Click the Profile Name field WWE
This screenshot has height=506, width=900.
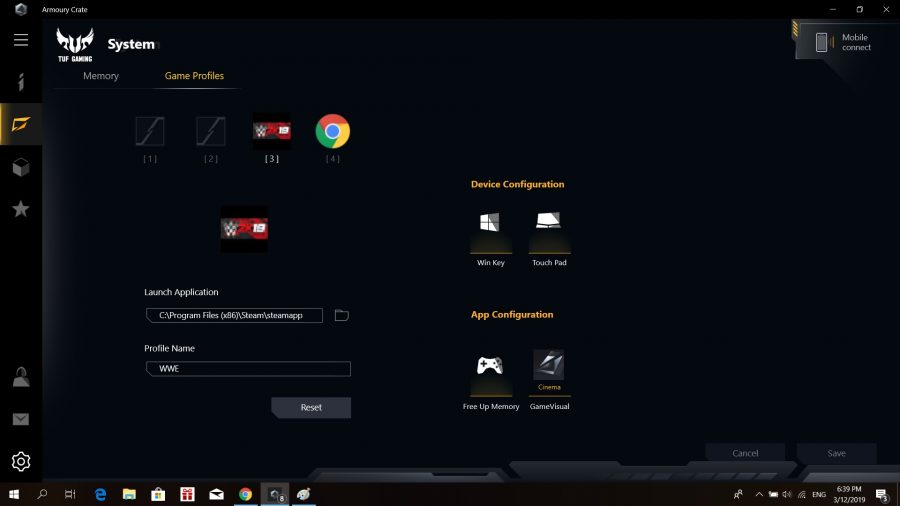[248, 368]
